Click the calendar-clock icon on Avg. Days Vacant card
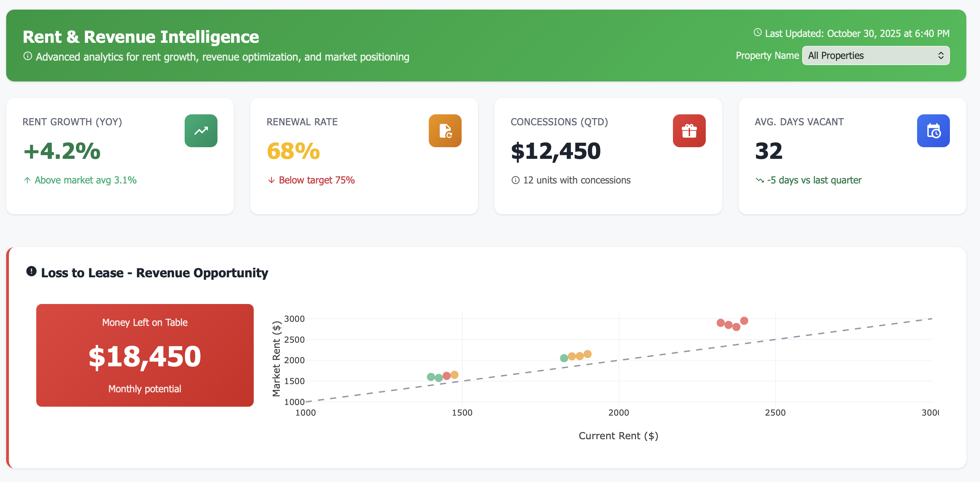The image size is (980, 482). tap(933, 131)
